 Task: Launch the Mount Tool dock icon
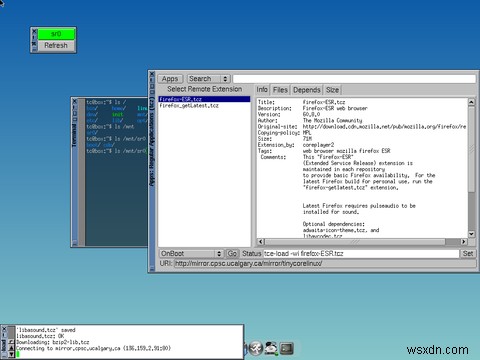(271, 349)
